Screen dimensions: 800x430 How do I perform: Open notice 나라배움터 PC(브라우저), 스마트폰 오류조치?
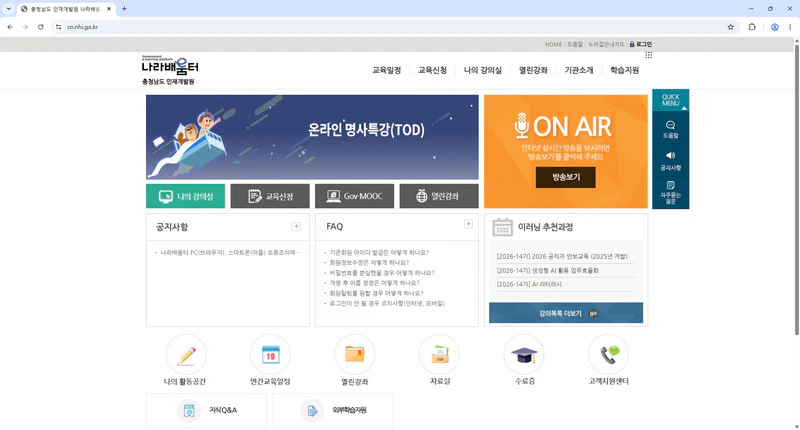coord(229,252)
